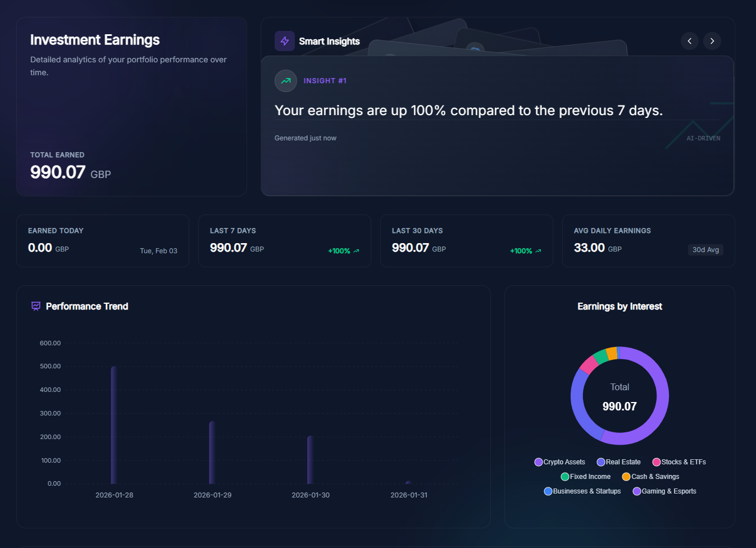Image resolution: width=756 pixels, height=548 pixels.
Task: Select the green trending-up Insight #1 icon
Action: (x=286, y=81)
